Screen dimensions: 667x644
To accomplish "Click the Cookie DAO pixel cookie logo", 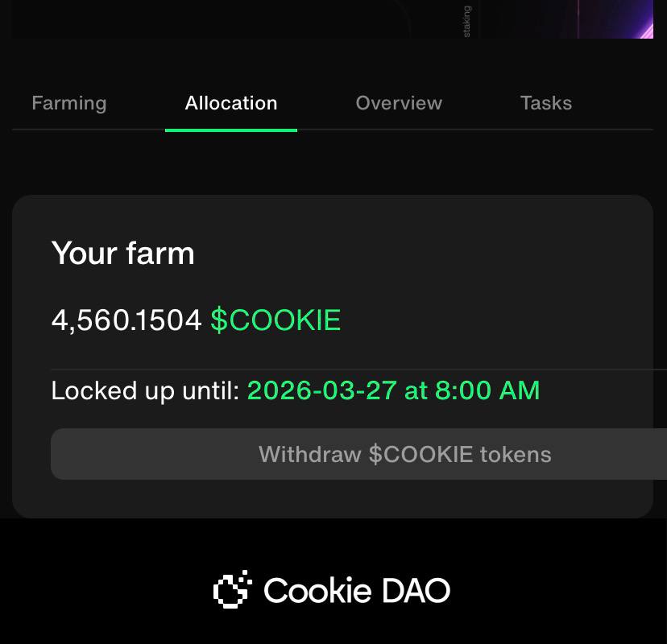I will [233, 589].
